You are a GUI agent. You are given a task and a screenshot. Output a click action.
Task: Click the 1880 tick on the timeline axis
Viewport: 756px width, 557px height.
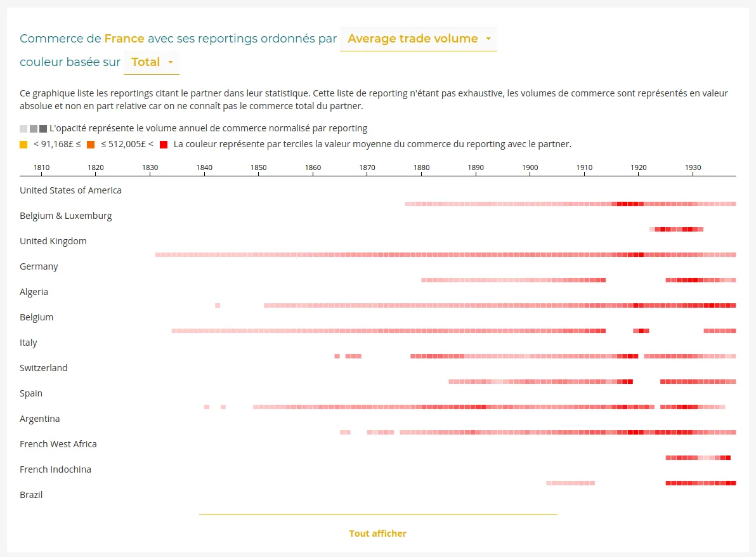(x=421, y=168)
